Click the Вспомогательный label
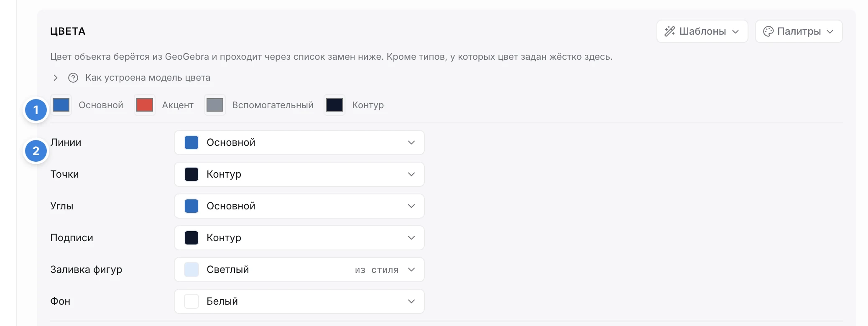The image size is (868, 326). (x=273, y=105)
